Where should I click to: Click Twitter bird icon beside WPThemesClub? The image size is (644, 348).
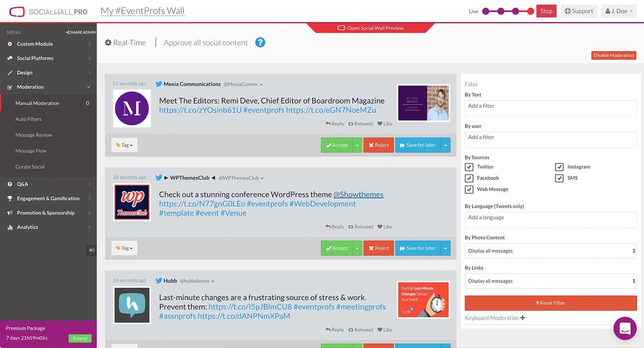click(x=159, y=178)
